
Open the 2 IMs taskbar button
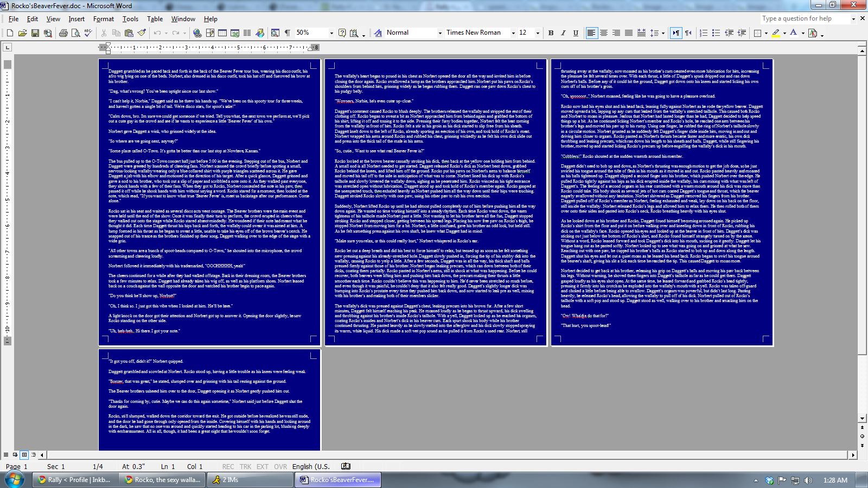[x=250, y=480]
